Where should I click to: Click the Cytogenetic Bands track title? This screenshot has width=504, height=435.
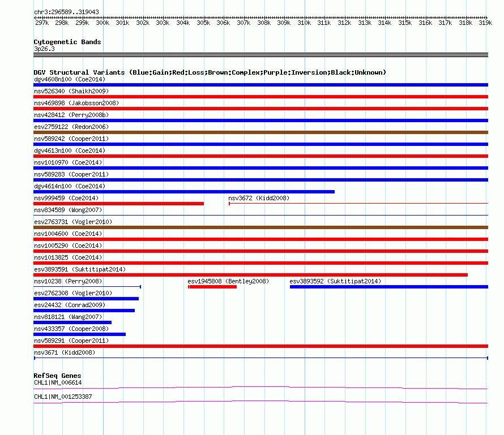point(67,42)
